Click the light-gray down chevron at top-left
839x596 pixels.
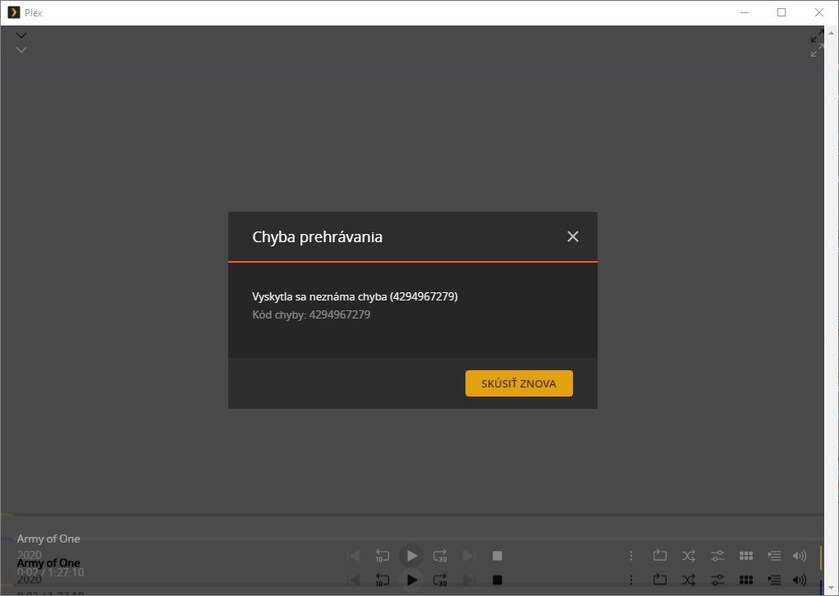21,50
